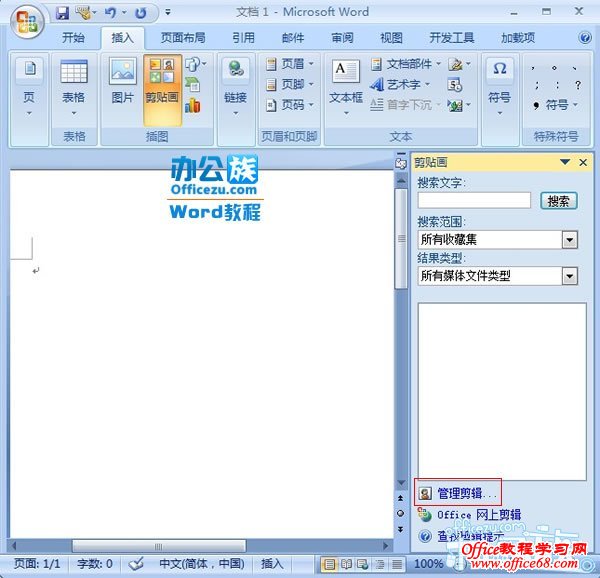Open zoom dialog via 100%
Screen dimensions: 600x578
tap(428, 563)
